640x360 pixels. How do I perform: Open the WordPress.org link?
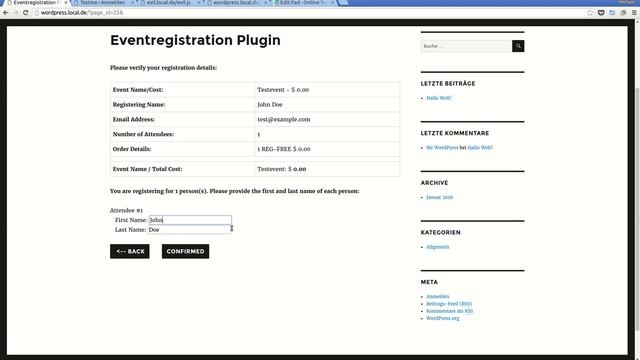coord(442,318)
